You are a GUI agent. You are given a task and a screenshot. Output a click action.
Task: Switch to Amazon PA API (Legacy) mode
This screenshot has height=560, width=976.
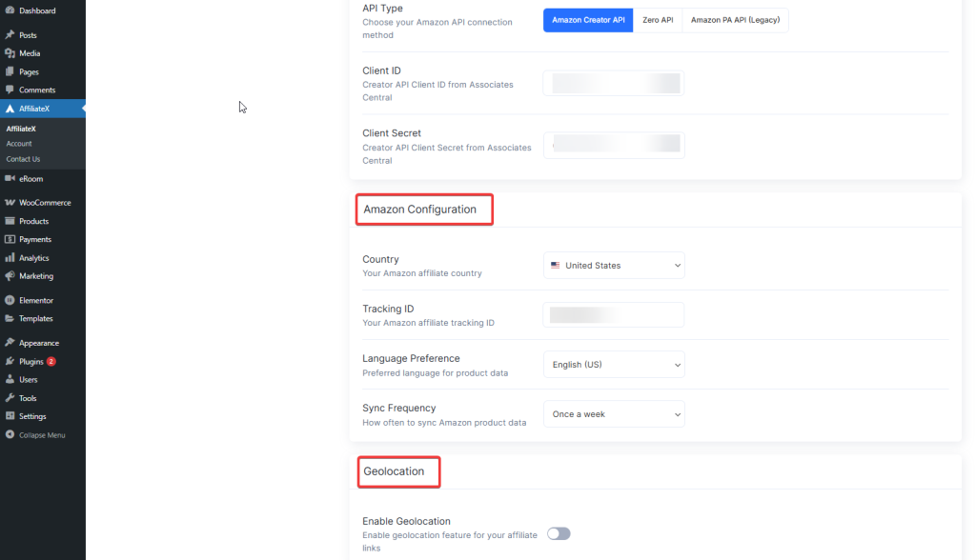[736, 19]
